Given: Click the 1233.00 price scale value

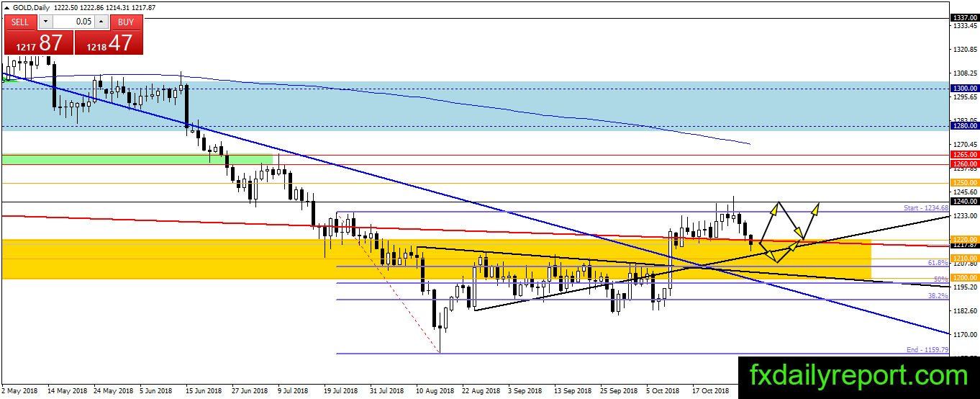Looking at the screenshot, I should point(964,215).
